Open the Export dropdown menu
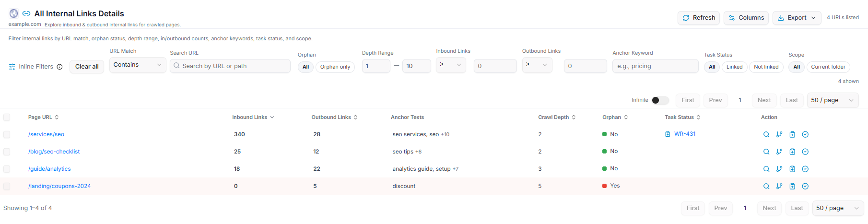Screen dimensions: 868x224 [x=797, y=18]
